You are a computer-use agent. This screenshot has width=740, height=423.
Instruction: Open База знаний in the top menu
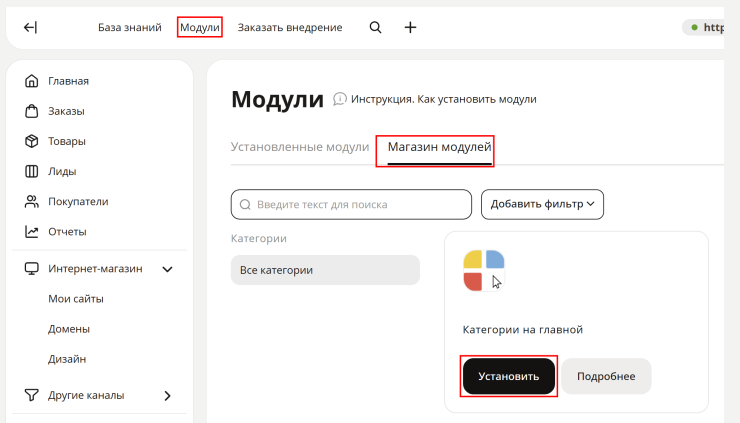130,27
